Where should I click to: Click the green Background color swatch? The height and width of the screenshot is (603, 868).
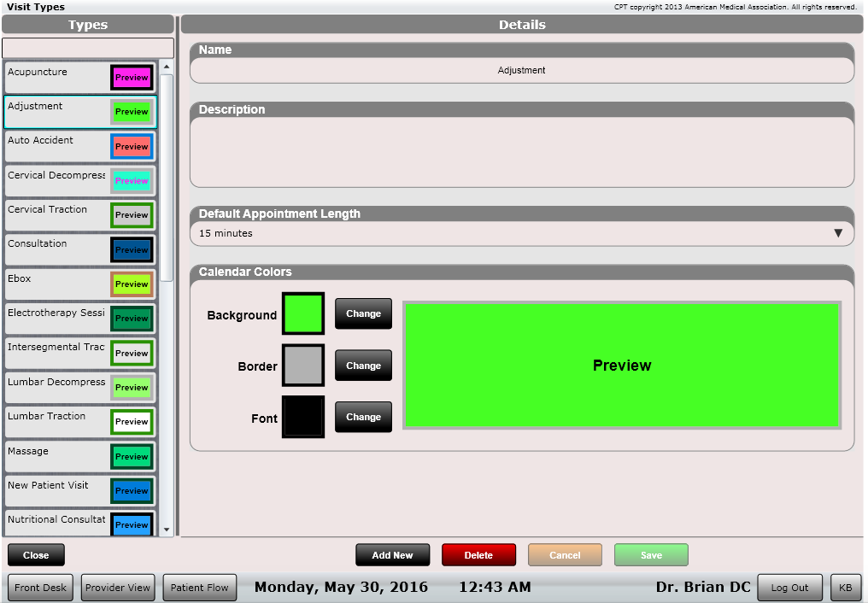point(303,313)
